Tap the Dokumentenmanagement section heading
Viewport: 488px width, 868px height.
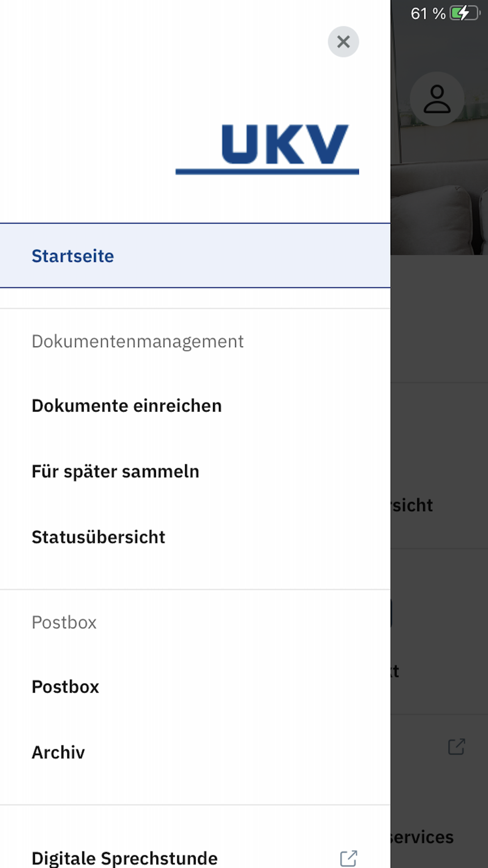[x=137, y=341]
